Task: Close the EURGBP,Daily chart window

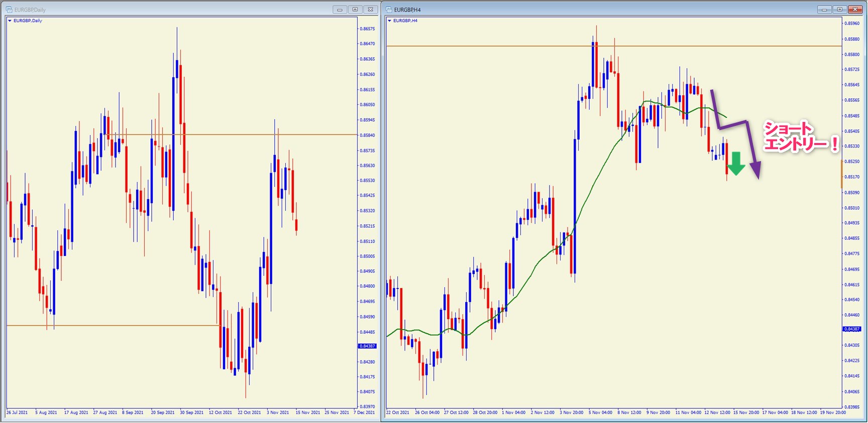Action: tap(371, 10)
